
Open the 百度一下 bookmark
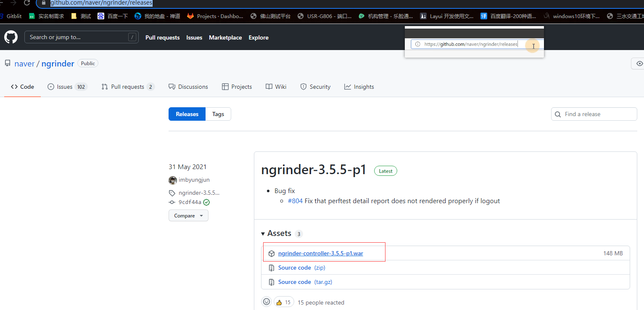pos(113,16)
